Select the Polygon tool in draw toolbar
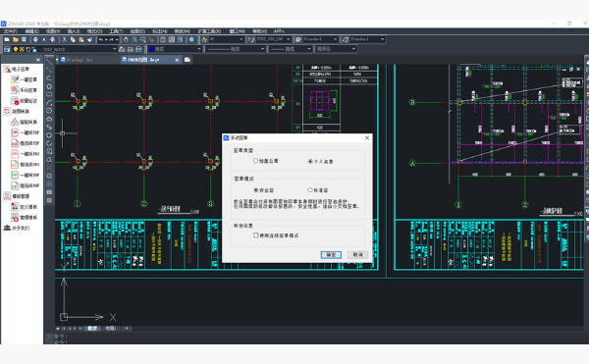This screenshot has height=364, width=589. (x=49, y=86)
